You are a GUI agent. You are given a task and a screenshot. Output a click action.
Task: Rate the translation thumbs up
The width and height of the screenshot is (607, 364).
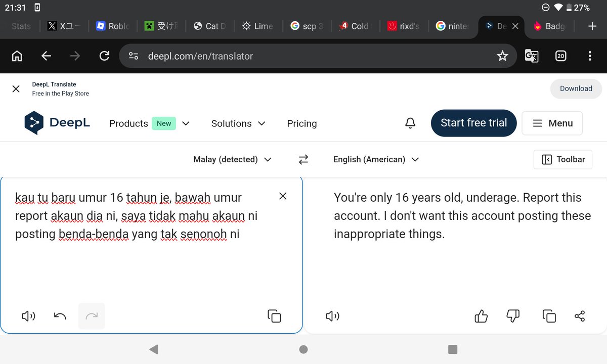(481, 316)
